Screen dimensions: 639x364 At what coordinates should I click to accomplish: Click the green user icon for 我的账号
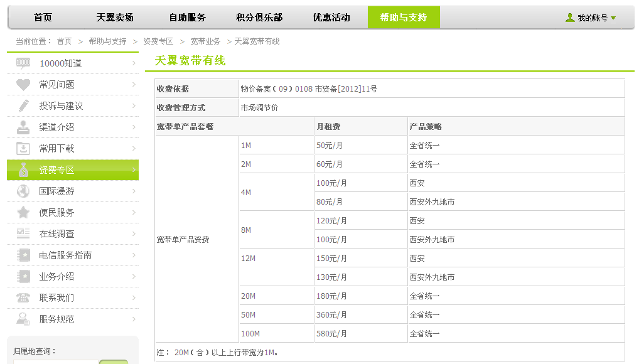pos(570,18)
